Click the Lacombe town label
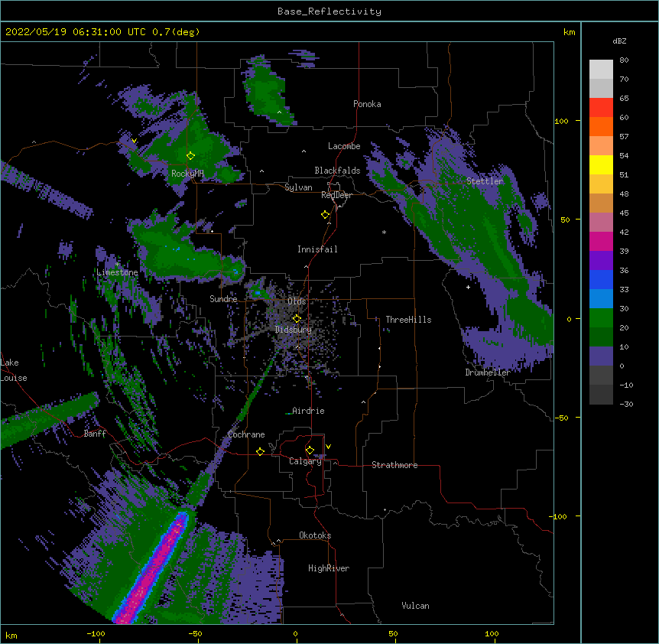Screen dimensions: 659x644 (x=344, y=146)
